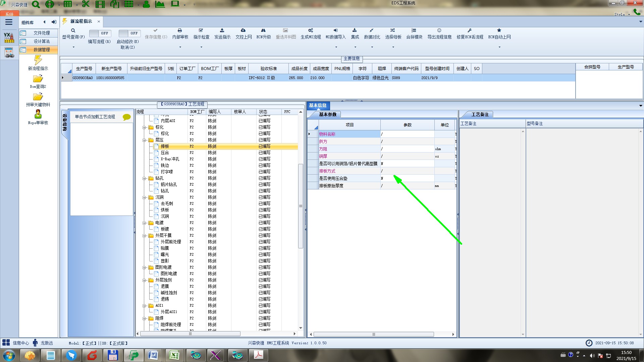The image size is (644, 362).
Task: Open the Bom查询2 folder icon
Action: click(x=38, y=79)
